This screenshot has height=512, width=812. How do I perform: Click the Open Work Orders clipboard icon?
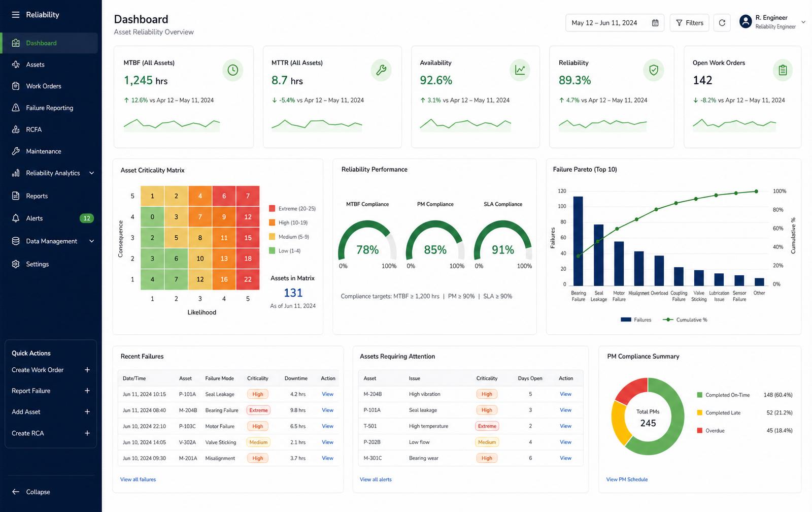click(783, 70)
